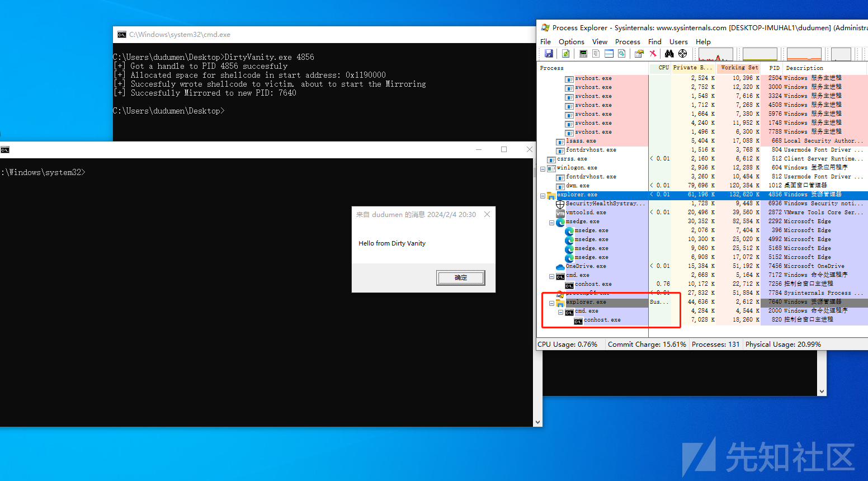Select the fontdrvhost.exe row with PID 812
Screen dimensions: 868x481
(702, 177)
